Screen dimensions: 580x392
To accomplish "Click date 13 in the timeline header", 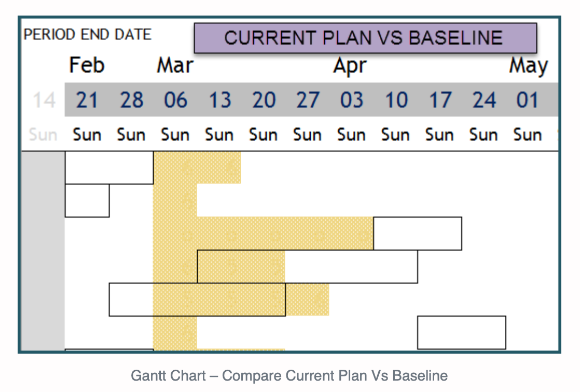I will [x=220, y=100].
